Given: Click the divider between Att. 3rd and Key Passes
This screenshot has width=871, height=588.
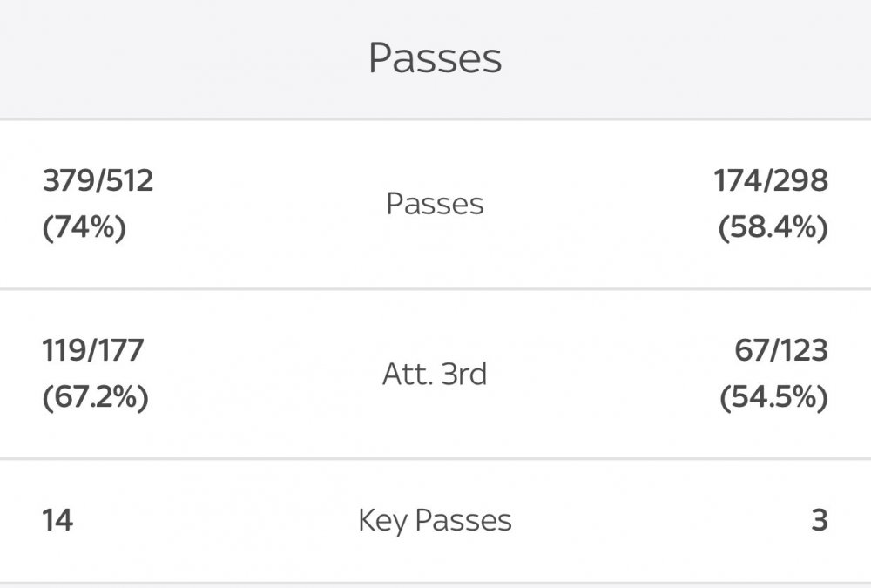Looking at the screenshot, I should [435, 458].
